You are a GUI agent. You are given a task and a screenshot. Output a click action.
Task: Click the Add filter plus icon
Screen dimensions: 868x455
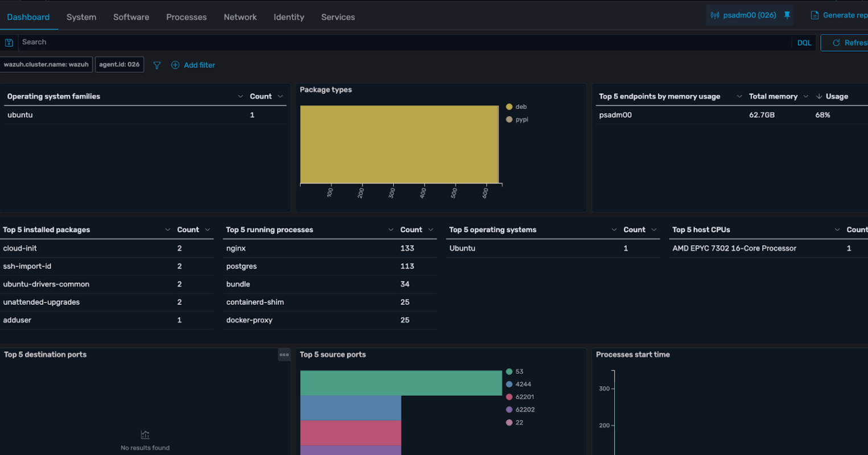tap(175, 65)
